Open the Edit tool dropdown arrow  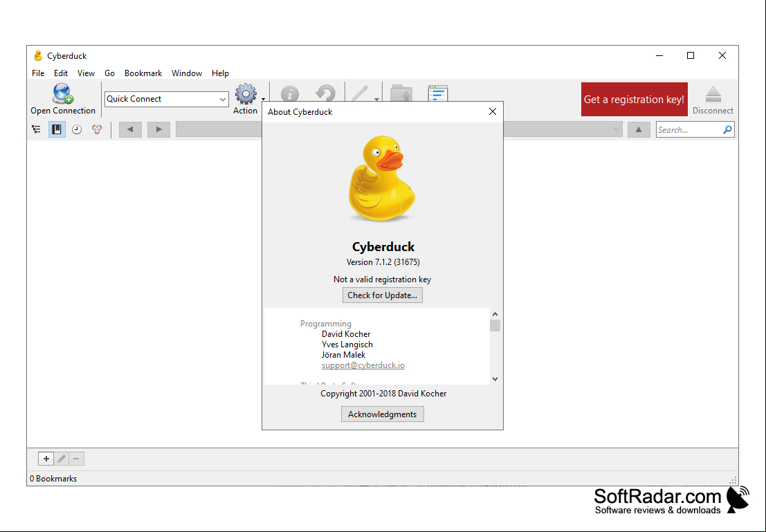[376, 99]
